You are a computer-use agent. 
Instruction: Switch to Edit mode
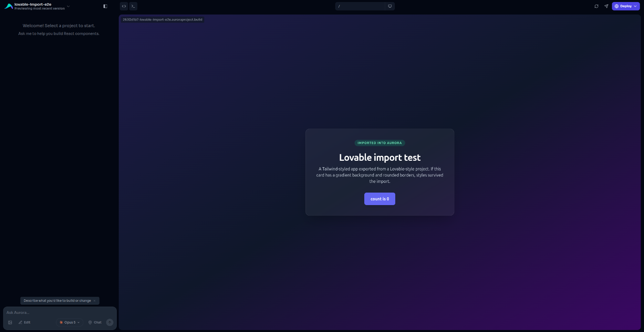(x=25, y=322)
